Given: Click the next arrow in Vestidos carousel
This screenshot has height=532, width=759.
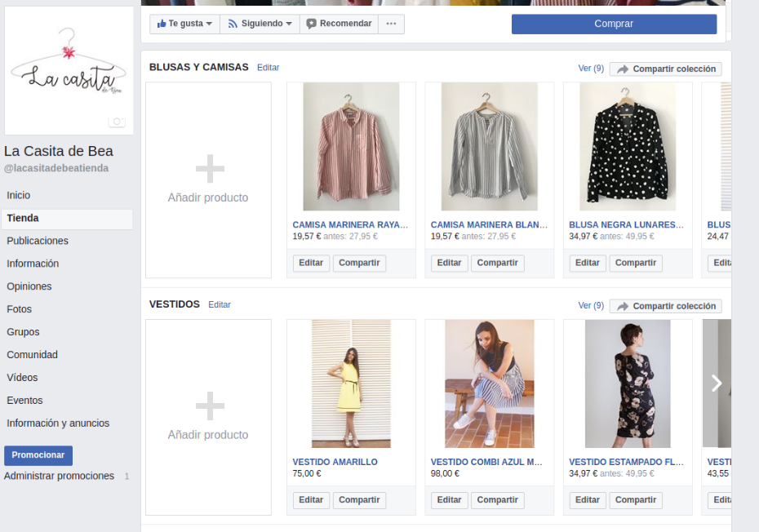Looking at the screenshot, I should tap(716, 383).
